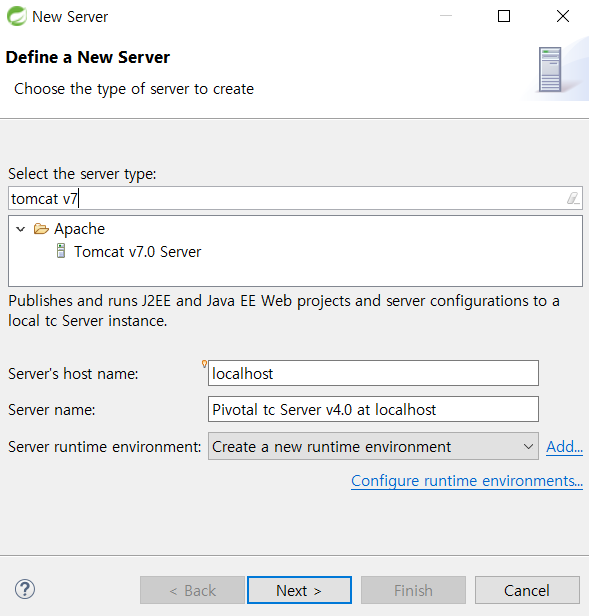Maximize the New Server window
589x616 pixels.
(504, 16)
